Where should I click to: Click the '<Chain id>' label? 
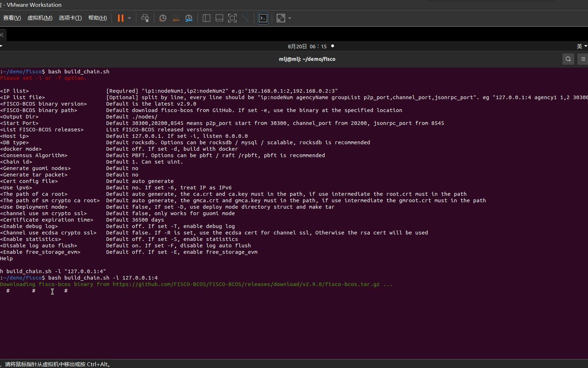pyautogui.click(x=16, y=162)
